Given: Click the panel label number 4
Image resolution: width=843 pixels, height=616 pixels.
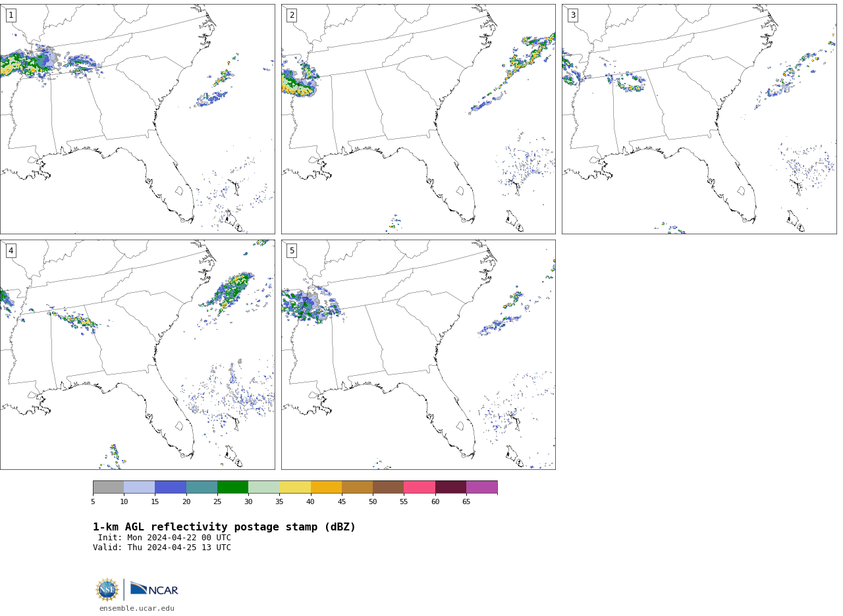Looking at the screenshot, I should (11, 251).
